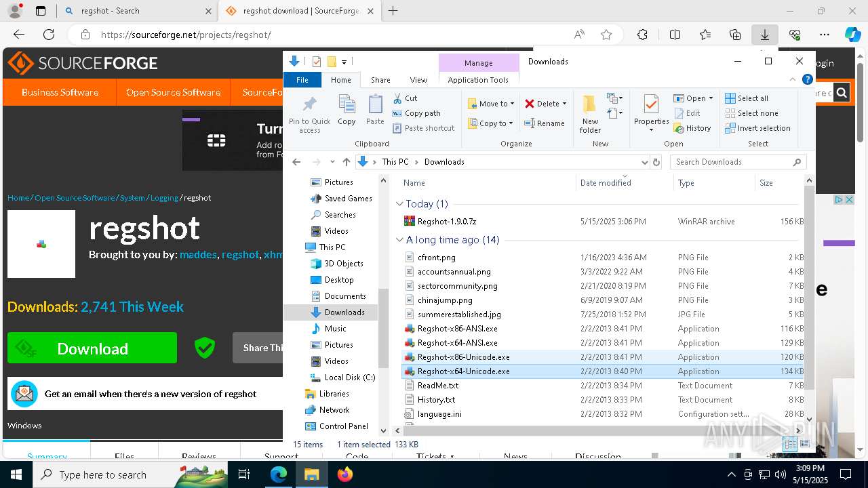Click Invert selection command

[757, 128]
